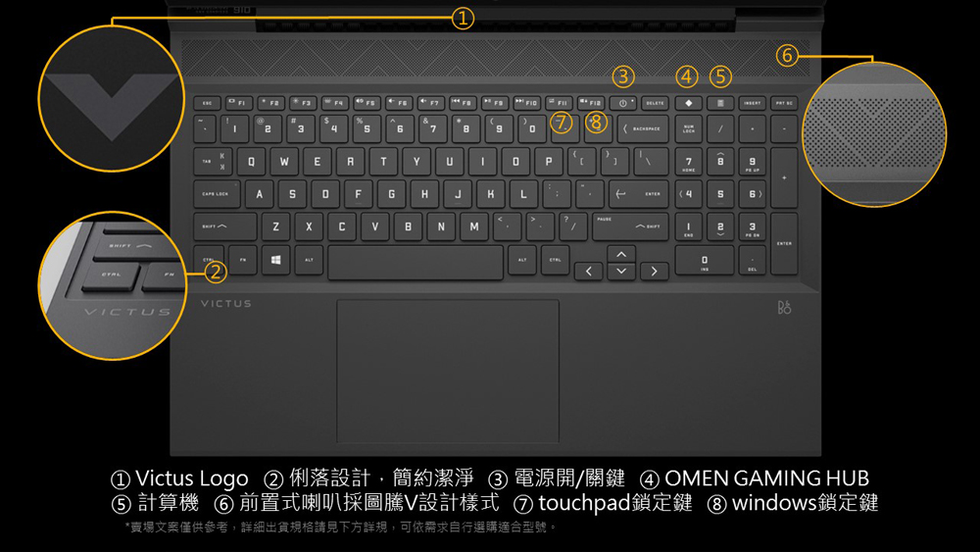Click the F12 Windows lock key
Image resolution: width=980 pixels, height=552 pixels.
pos(591,103)
